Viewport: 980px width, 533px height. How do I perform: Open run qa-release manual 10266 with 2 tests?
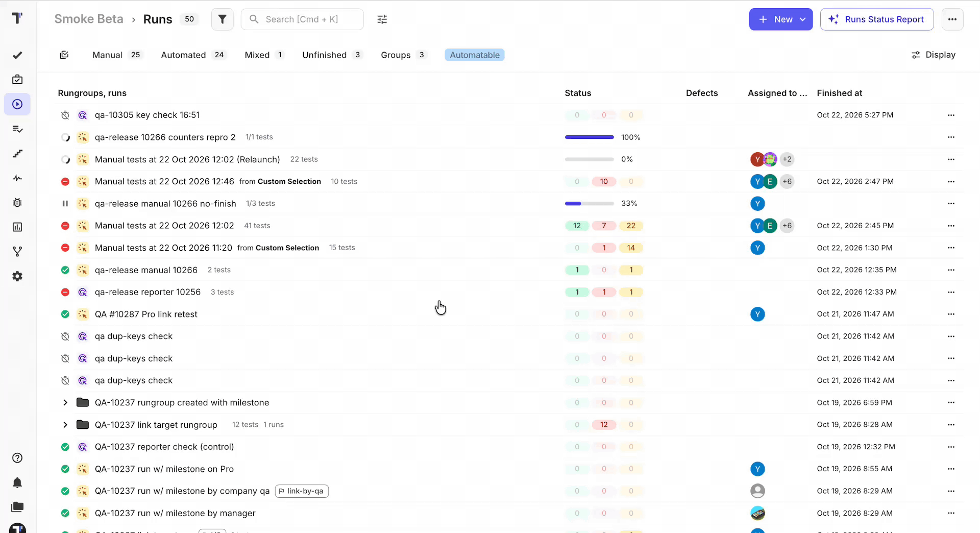coord(146,270)
